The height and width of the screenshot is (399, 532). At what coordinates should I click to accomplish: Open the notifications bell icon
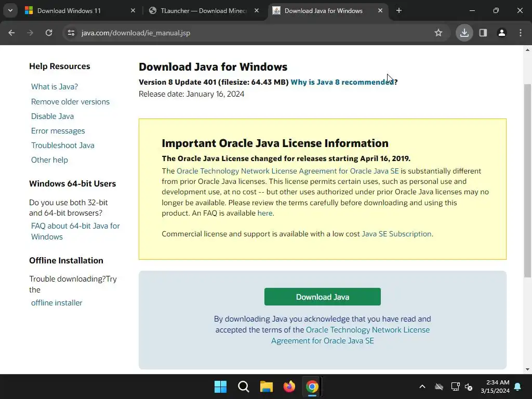(518, 387)
